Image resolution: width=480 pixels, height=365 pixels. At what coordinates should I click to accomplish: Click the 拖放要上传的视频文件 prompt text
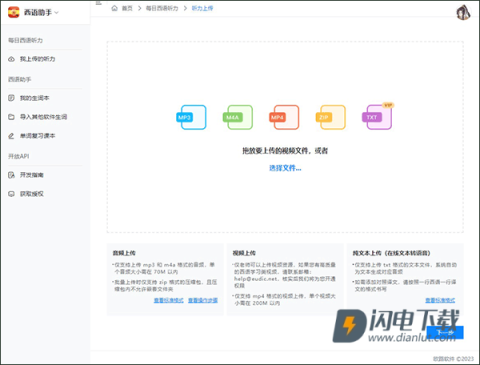285,151
